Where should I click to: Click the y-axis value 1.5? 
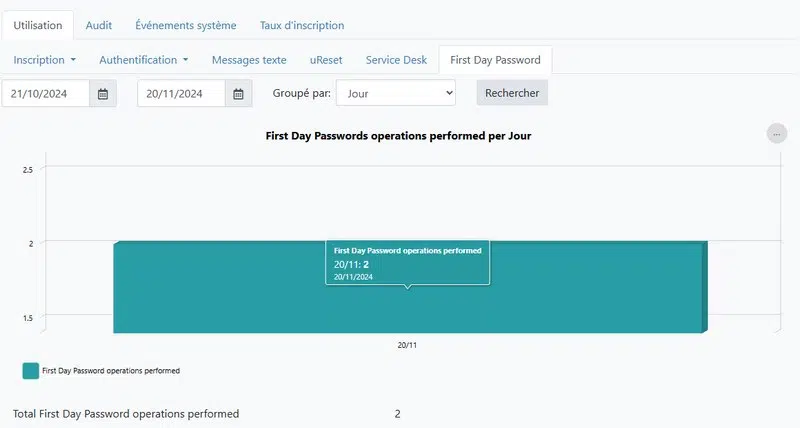[x=28, y=318]
